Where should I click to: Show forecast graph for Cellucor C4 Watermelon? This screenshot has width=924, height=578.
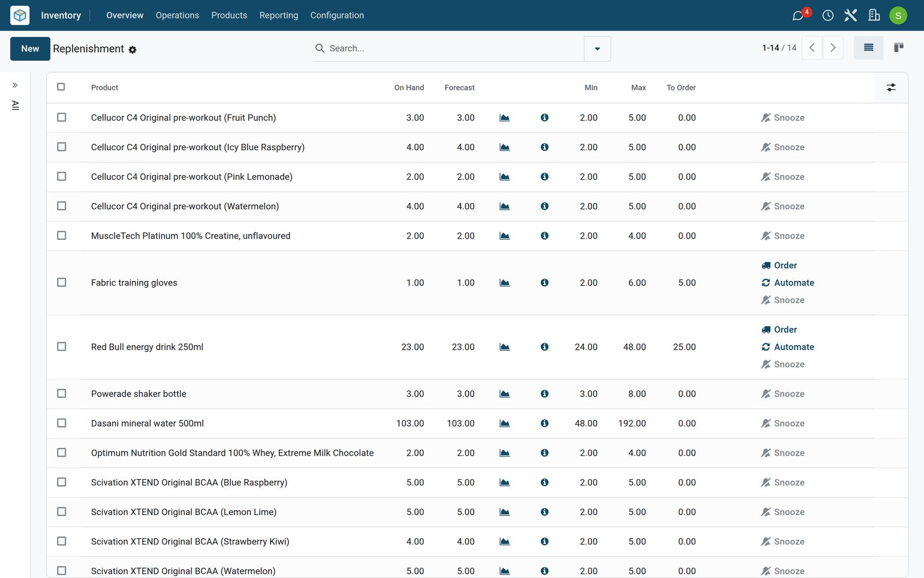pos(505,206)
